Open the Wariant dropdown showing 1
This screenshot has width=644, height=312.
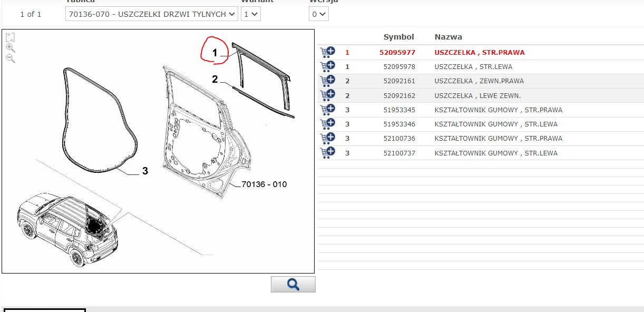click(x=251, y=14)
